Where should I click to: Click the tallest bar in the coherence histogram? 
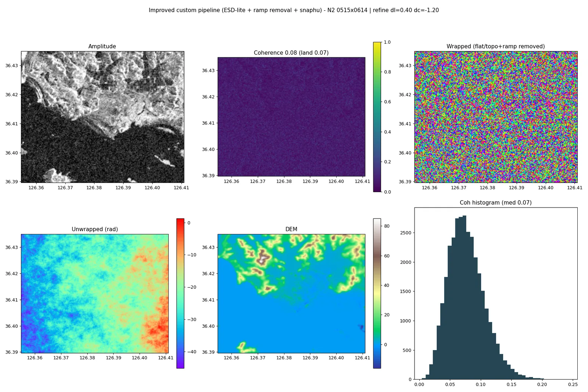pyautogui.click(x=464, y=298)
